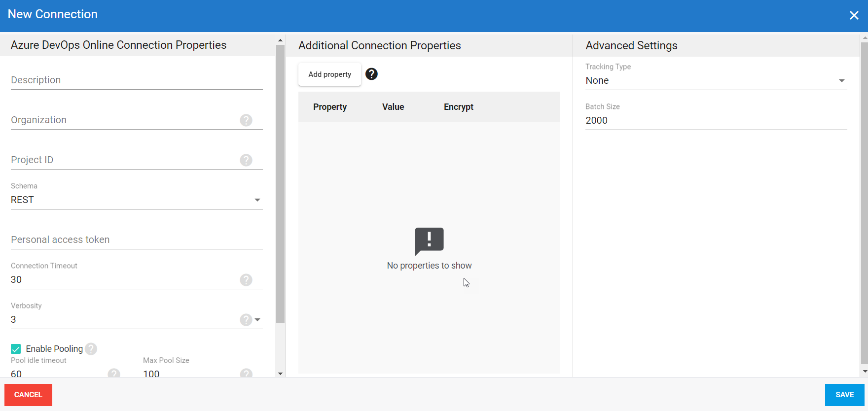
Task: Focus the Personal access token field
Action: coord(136,240)
